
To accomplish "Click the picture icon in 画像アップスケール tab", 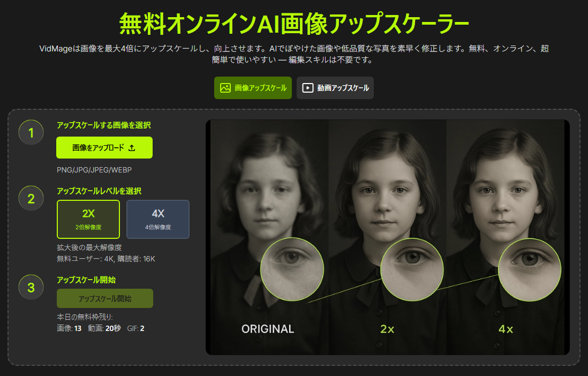I will coord(225,88).
